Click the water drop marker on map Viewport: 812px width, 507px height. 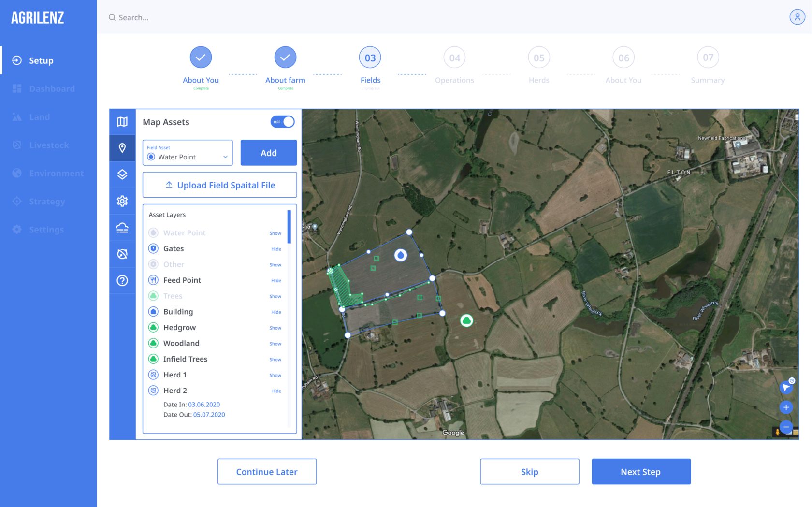tap(401, 255)
